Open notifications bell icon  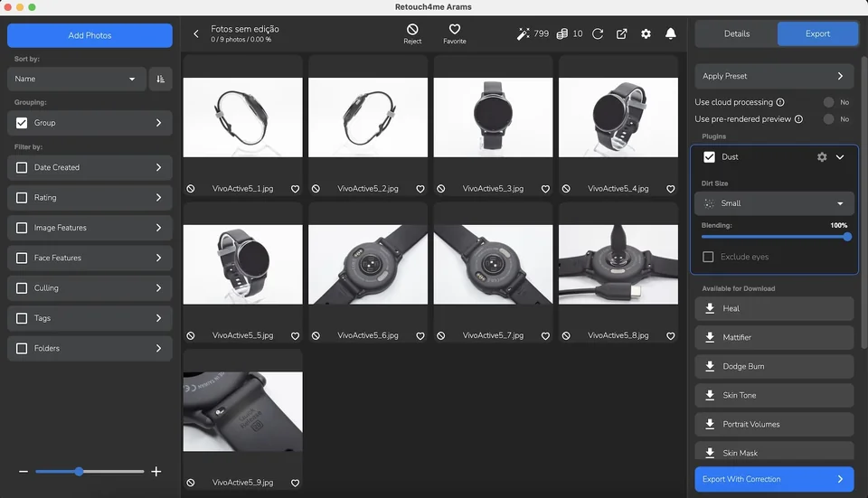pos(670,33)
